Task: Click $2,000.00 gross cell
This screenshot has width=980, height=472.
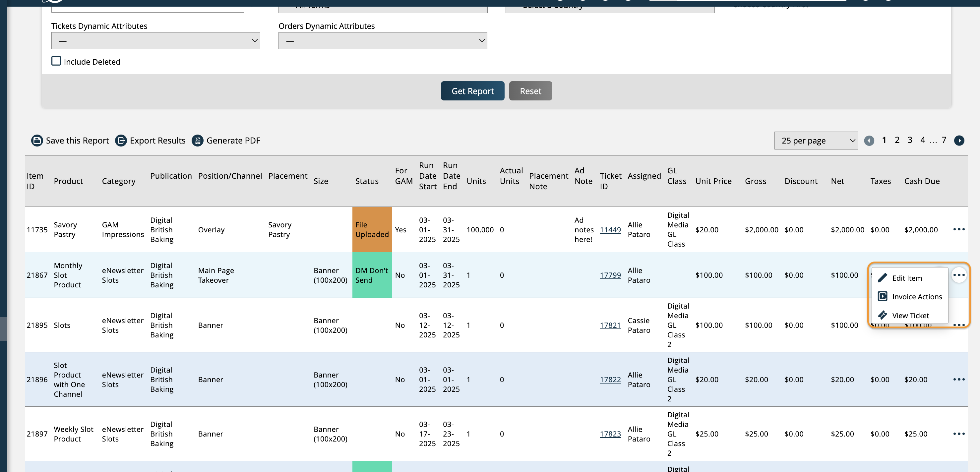Action: [761, 230]
